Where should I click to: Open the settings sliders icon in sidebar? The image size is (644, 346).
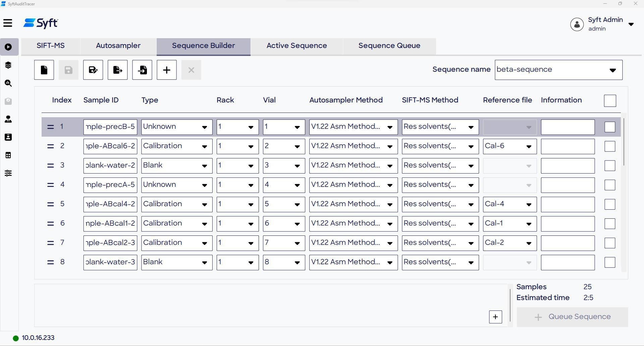click(x=8, y=173)
